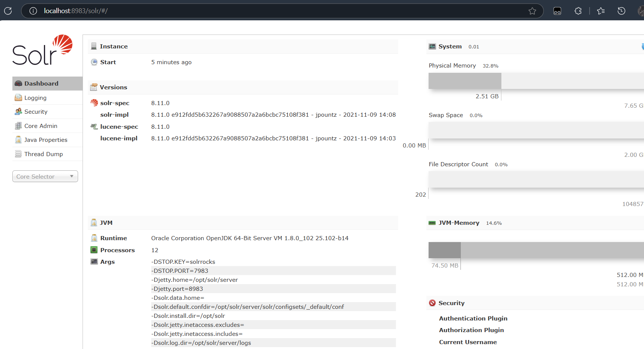Click the -Dsolr.log.dir argument row

point(274,343)
